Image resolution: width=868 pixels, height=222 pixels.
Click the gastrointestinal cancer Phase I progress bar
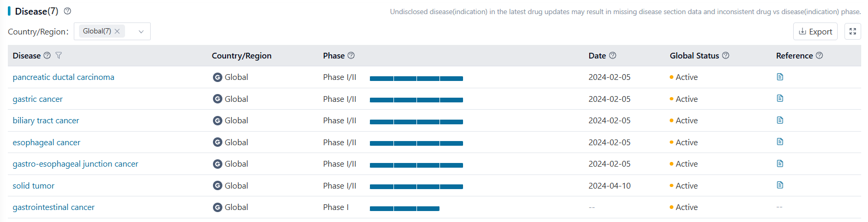[404, 208]
